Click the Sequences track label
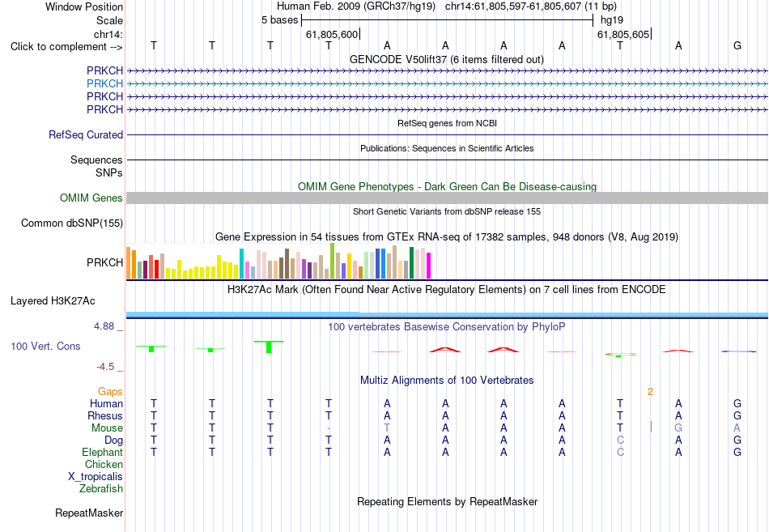769x532 pixels. [96, 160]
